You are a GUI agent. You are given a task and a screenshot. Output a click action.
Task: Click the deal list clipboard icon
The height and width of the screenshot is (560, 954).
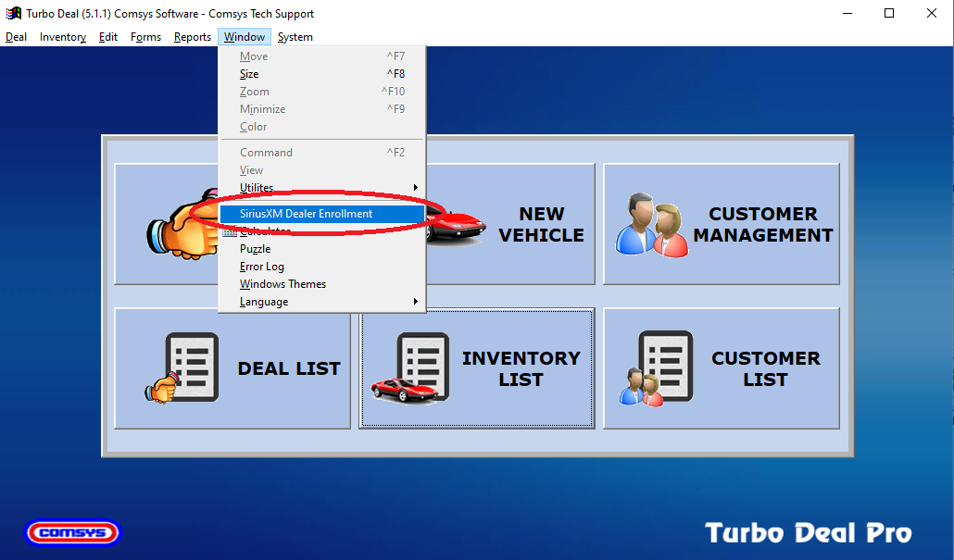coord(182,367)
